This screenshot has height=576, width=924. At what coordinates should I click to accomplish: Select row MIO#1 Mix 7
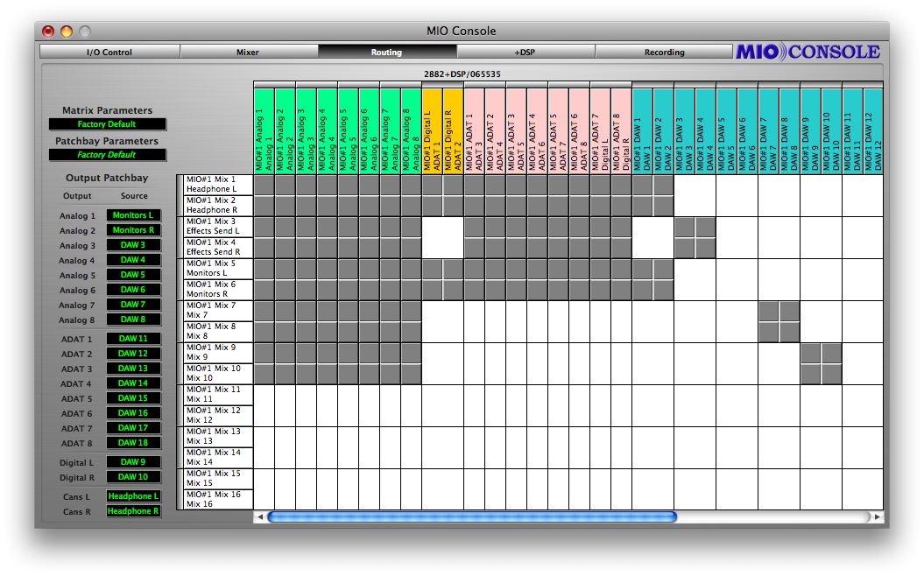(218, 312)
